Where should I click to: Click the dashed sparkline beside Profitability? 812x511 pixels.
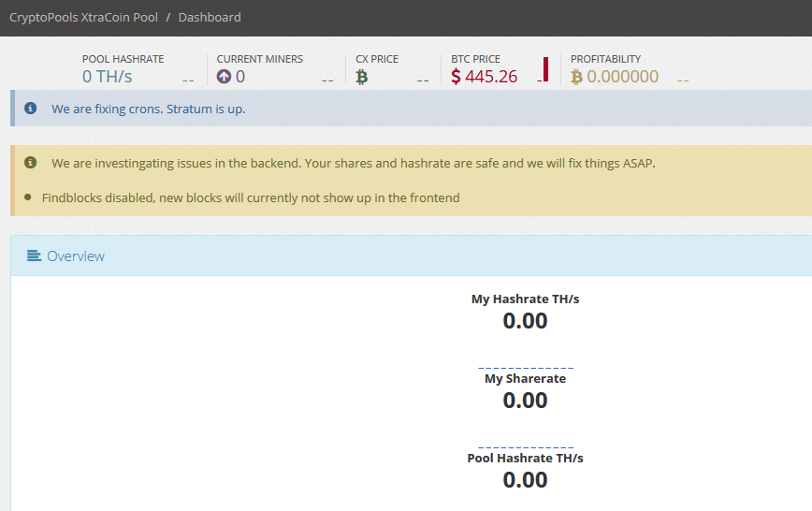(x=683, y=81)
